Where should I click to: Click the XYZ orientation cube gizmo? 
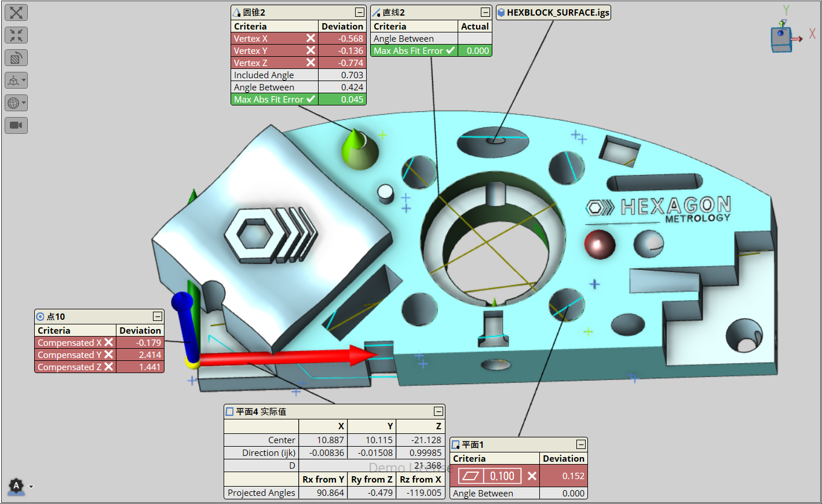[781, 39]
